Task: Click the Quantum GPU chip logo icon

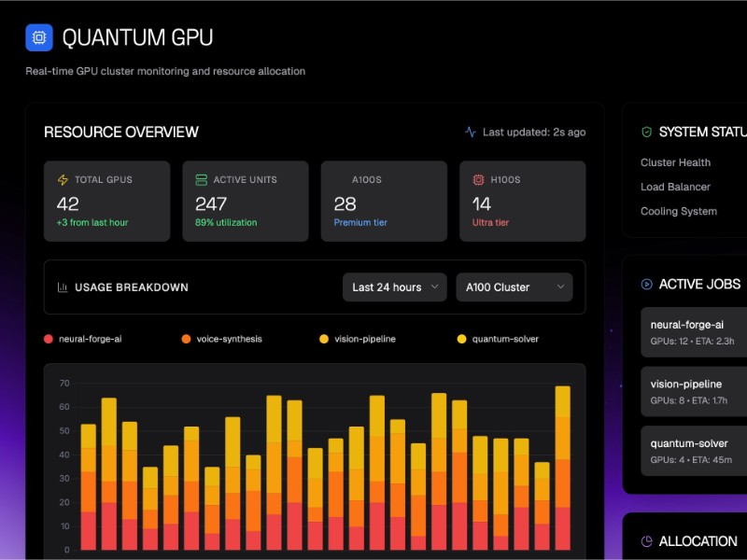Action: click(36, 37)
